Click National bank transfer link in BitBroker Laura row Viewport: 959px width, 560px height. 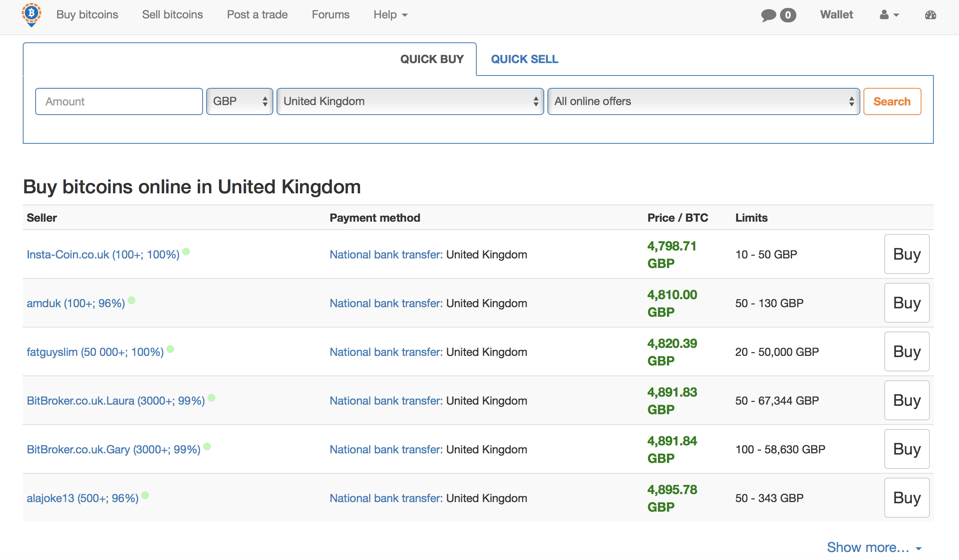[386, 401]
